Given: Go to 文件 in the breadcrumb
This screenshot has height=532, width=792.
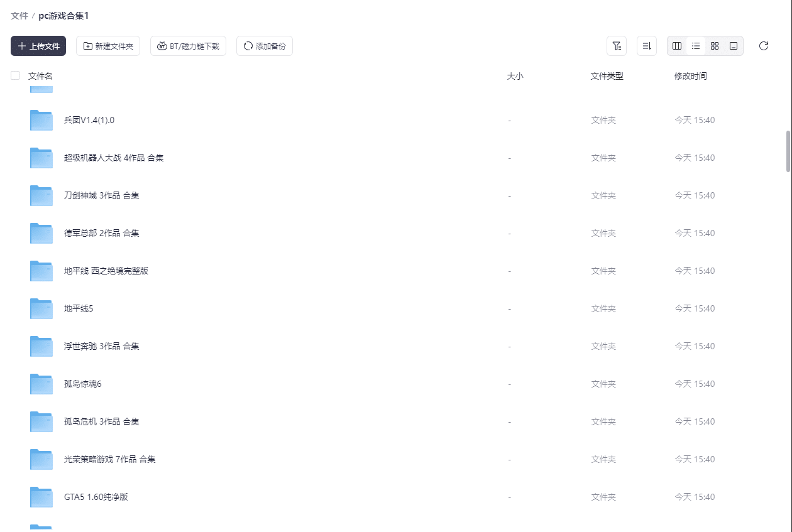Looking at the screenshot, I should pos(19,16).
